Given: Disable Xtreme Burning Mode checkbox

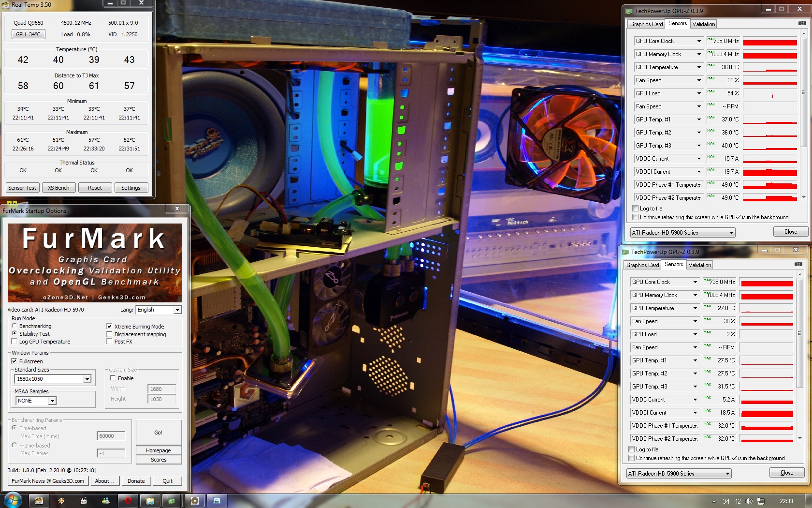Looking at the screenshot, I should [x=109, y=326].
